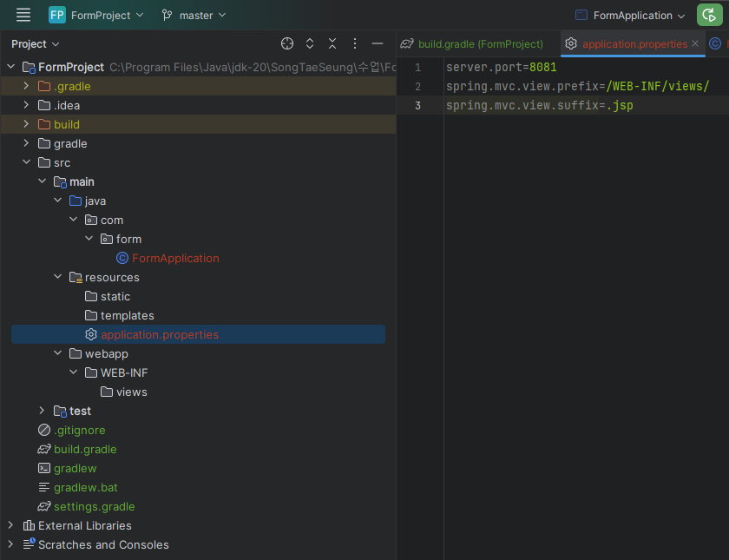Hide the Project tool window
Viewport: 729px width, 560px height.
[378, 43]
